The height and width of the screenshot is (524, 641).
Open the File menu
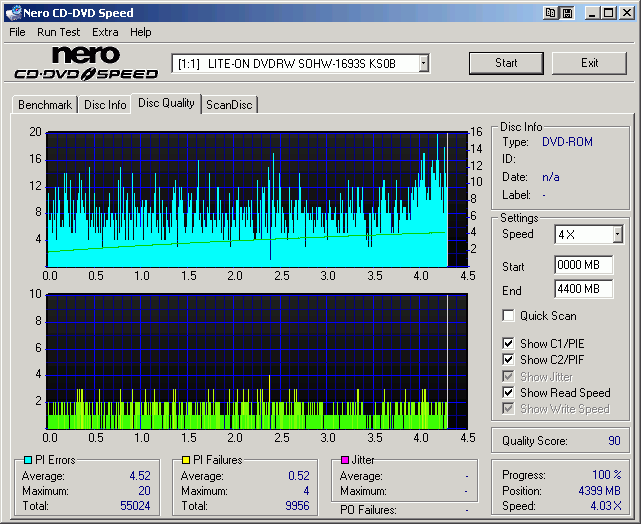coord(17,32)
